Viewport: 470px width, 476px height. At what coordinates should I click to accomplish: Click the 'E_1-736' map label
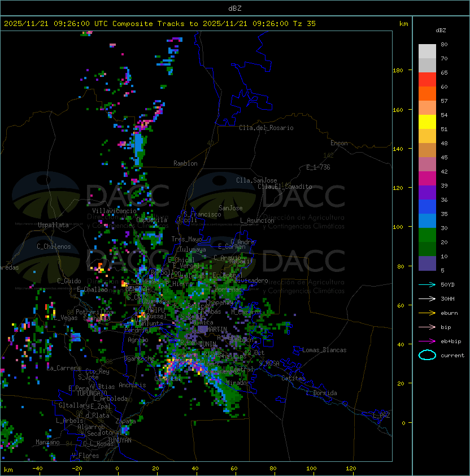point(318,167)
